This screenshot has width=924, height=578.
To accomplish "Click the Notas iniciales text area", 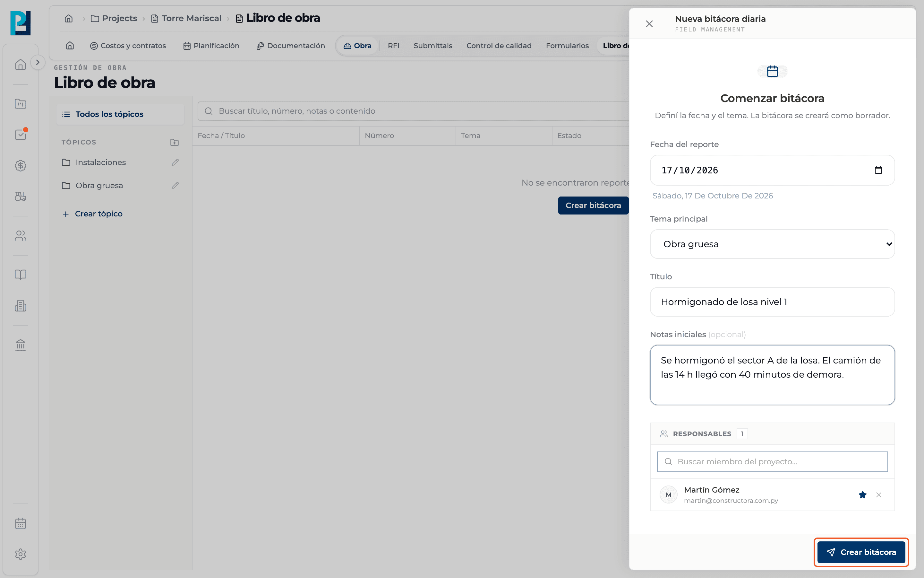I will tap(772, 375).
